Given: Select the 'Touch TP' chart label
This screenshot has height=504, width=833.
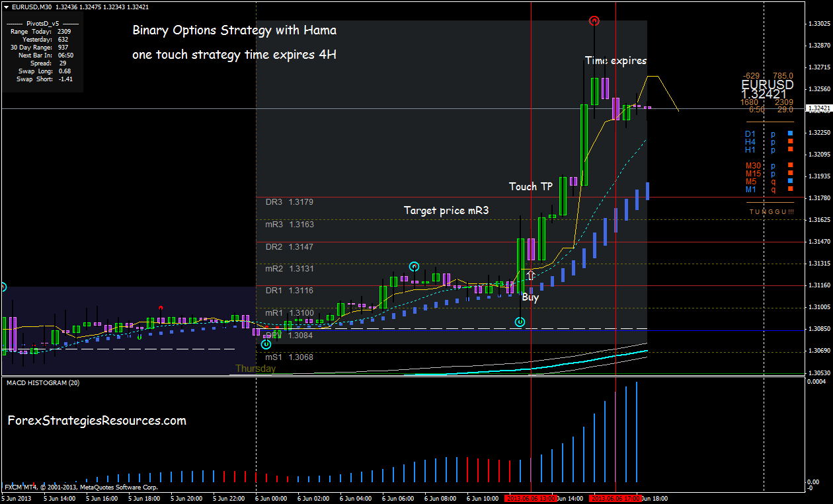Looking at the screenshot, I should 531,186.
